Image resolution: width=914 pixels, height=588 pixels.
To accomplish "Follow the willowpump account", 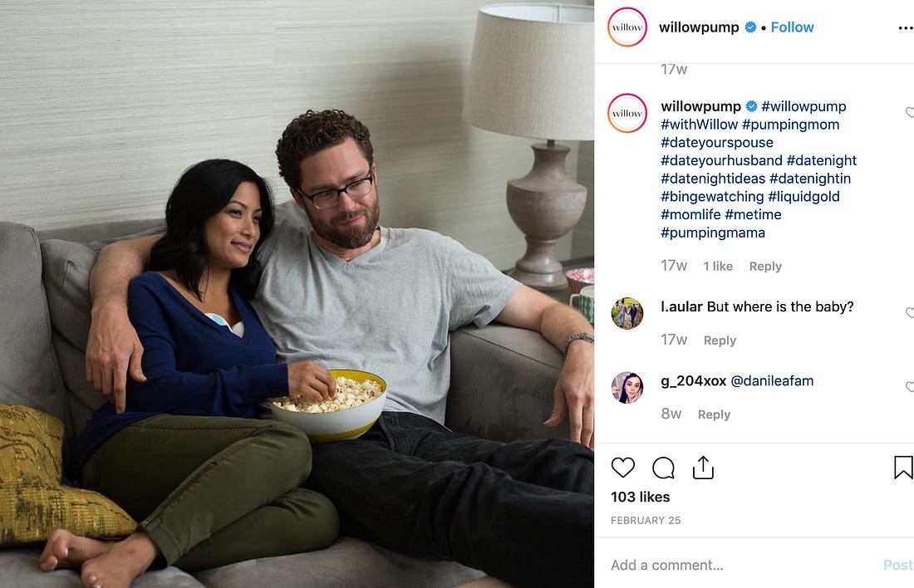I will click(x=792, y=27).
